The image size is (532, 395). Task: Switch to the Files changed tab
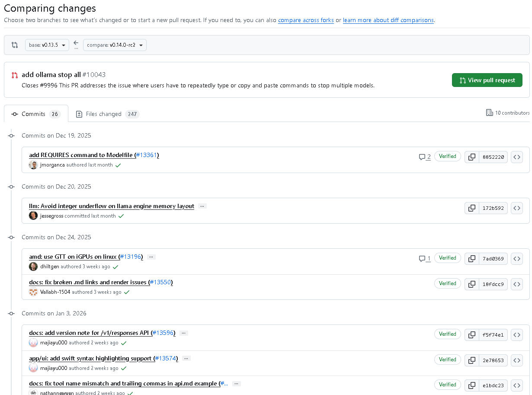pos(107,114)
